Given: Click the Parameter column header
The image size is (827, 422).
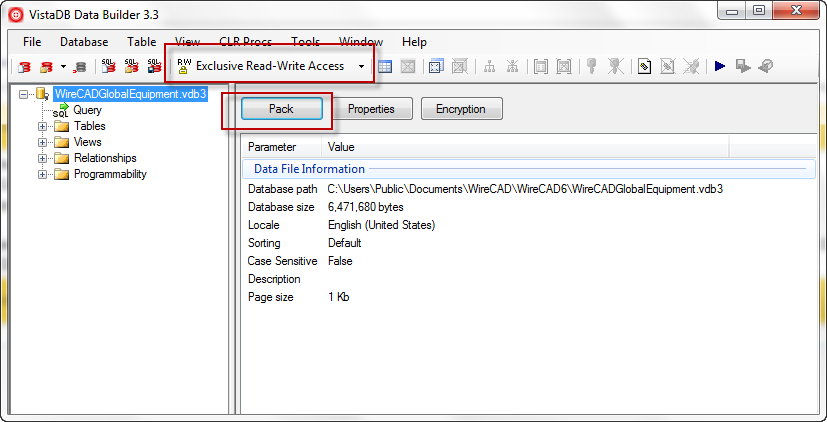Looking at the screenshot, I should (x=282, y=147).
